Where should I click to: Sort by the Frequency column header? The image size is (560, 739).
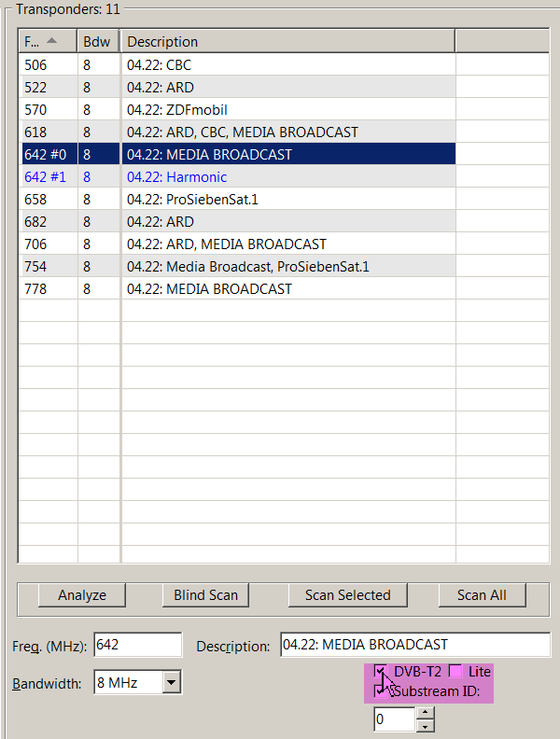pos(49,41)
